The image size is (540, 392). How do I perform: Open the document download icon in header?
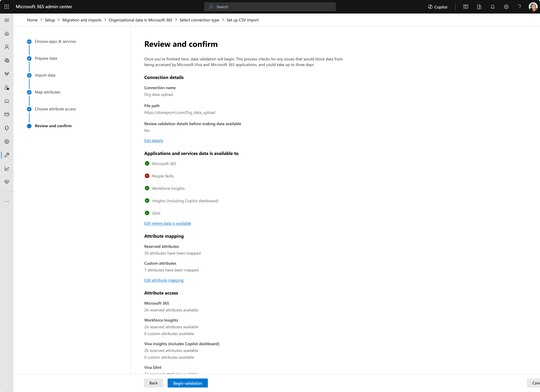(479, 7)
